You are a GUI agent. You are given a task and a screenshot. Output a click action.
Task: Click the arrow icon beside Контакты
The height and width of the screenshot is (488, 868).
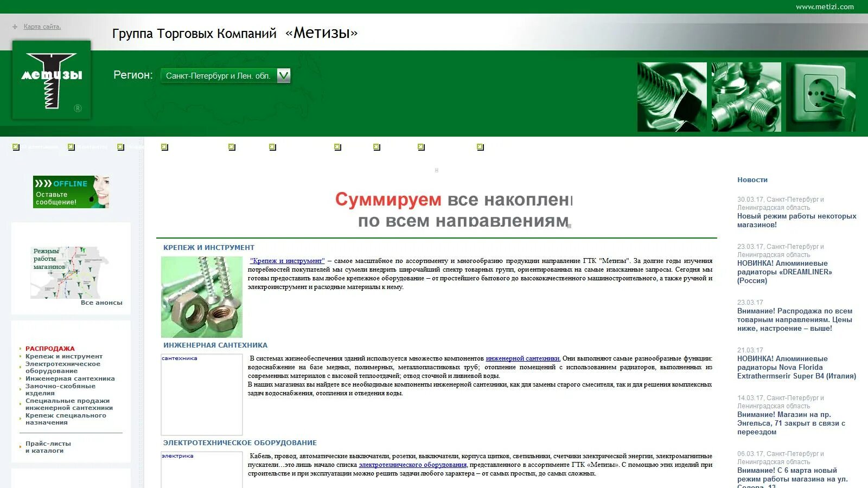[71, 147]
